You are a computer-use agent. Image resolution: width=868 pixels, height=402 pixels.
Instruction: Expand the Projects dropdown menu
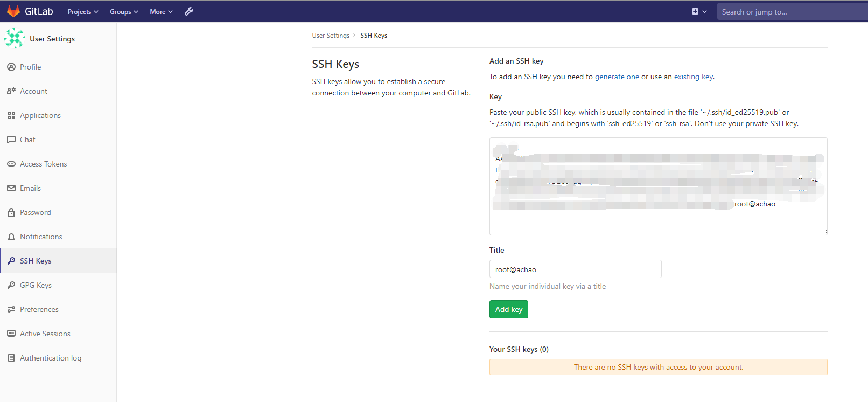[x=83, y=12]
